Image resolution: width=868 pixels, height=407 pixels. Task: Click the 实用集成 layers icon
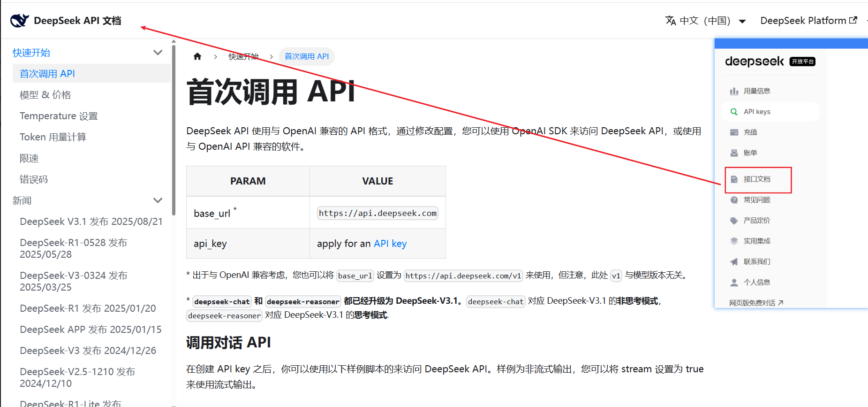point(734,241)
